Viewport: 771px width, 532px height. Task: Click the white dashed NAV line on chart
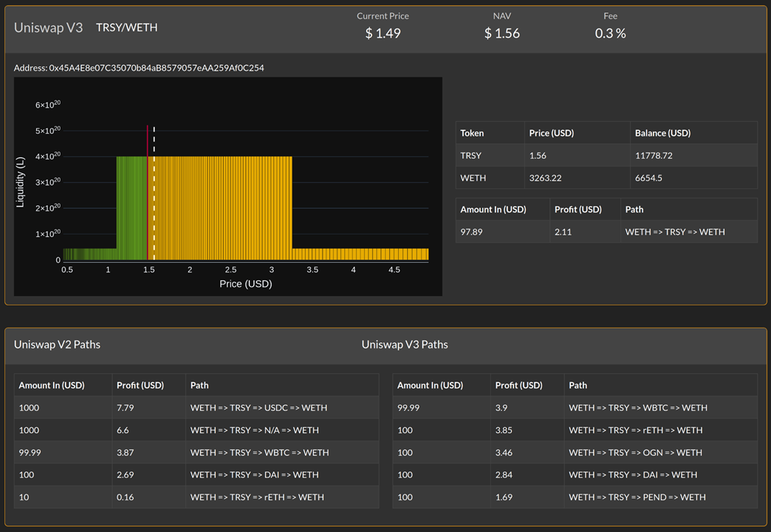[x=154, y=192]
